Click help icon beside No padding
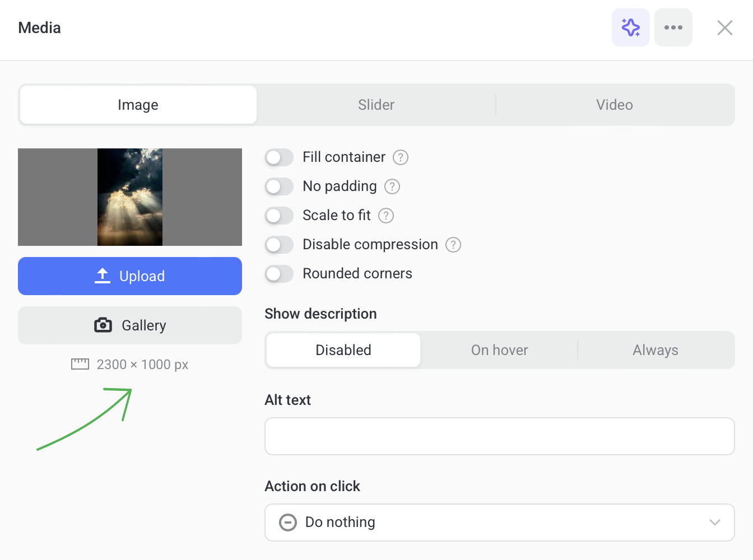The height and width of the screenshot is (560, 753). tap(392, 186)
